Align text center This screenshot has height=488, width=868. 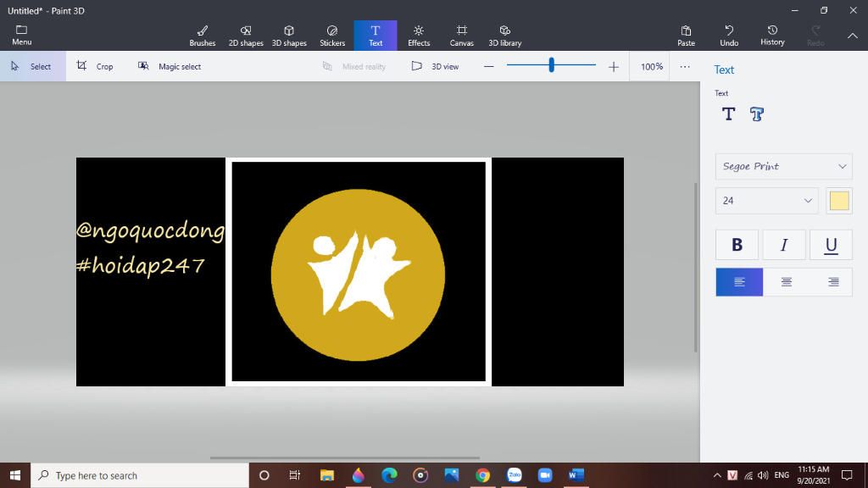pyautogui.click(x=786, y=282)
